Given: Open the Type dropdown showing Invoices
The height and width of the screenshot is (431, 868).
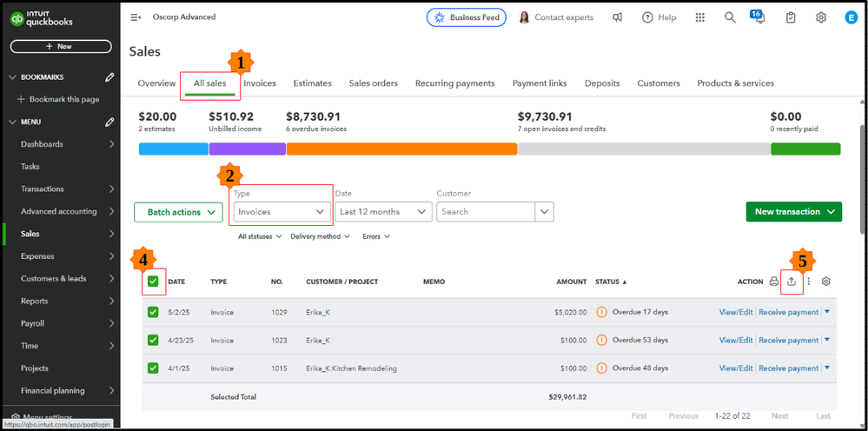Looking at the screenshot, I should [x=282, y=211].
